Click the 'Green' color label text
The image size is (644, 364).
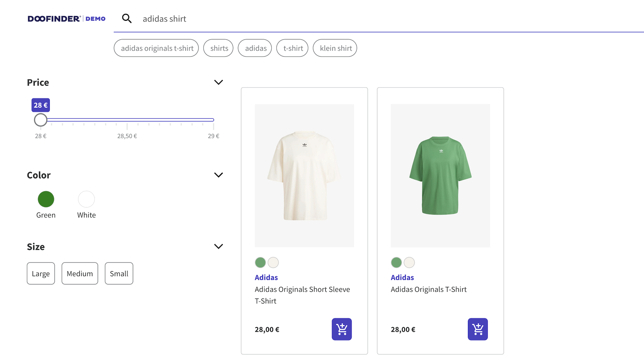[46, 215]
